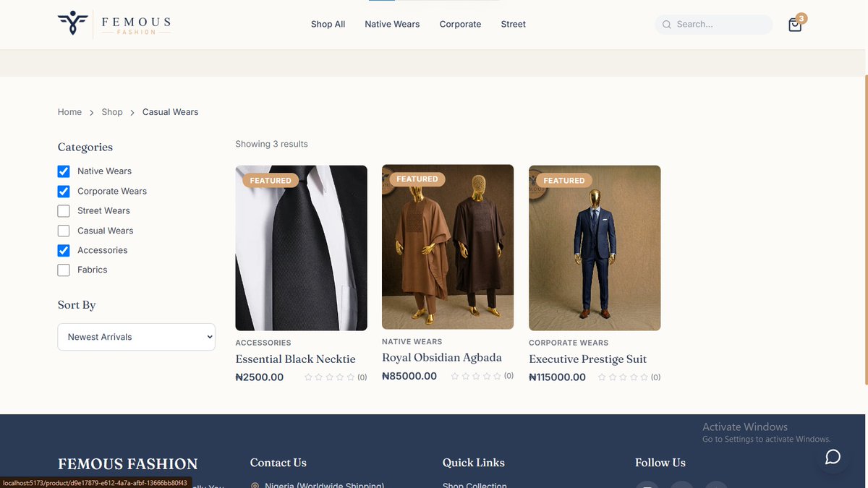Click the Sort By heading

pyautogui.click(x=77, y=305)
